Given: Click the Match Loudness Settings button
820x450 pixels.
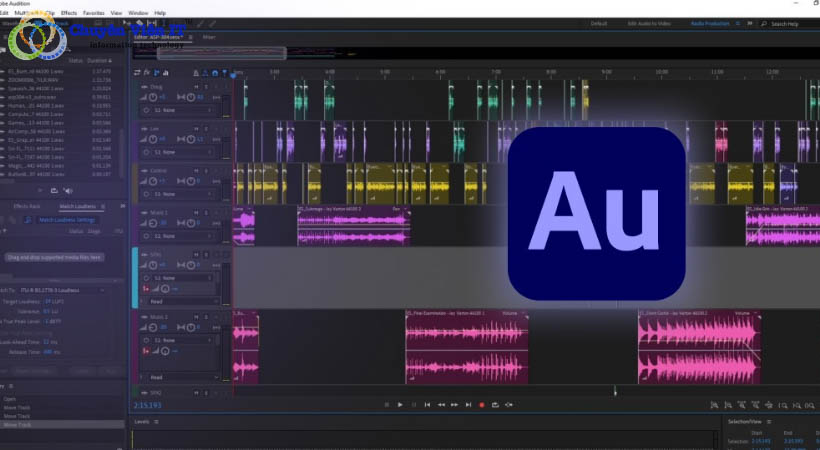Looking at the screenshot, I should click(x=67, y=220).
